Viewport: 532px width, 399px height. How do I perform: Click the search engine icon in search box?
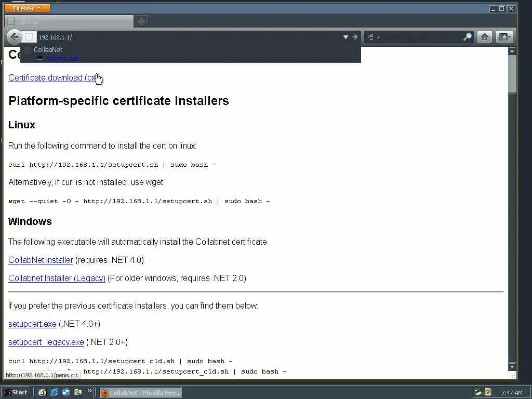pyautogui.click(x=371, y=37)
